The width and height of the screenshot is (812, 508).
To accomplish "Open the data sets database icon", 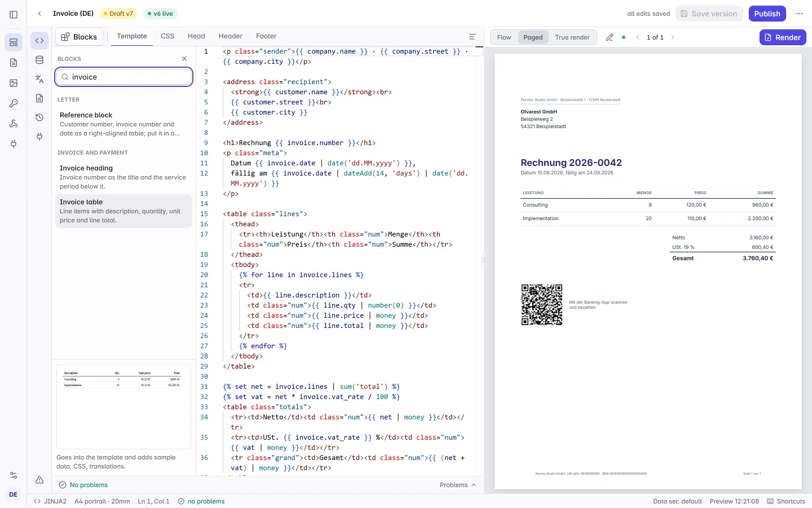I will (39, 60).
